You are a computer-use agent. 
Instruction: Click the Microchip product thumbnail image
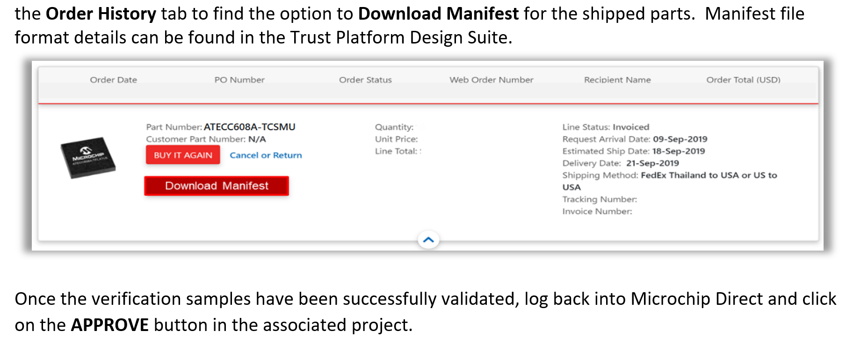coord(90,158)
